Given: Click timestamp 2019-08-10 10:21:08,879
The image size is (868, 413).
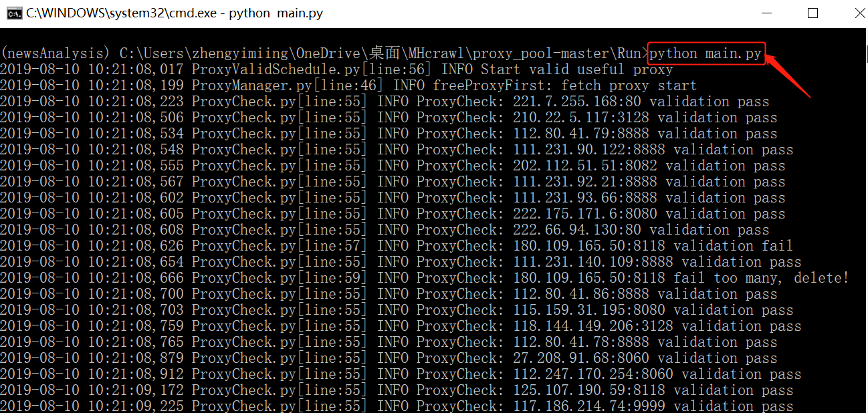Looking at the screenshot, I should (x=92, y=358).
